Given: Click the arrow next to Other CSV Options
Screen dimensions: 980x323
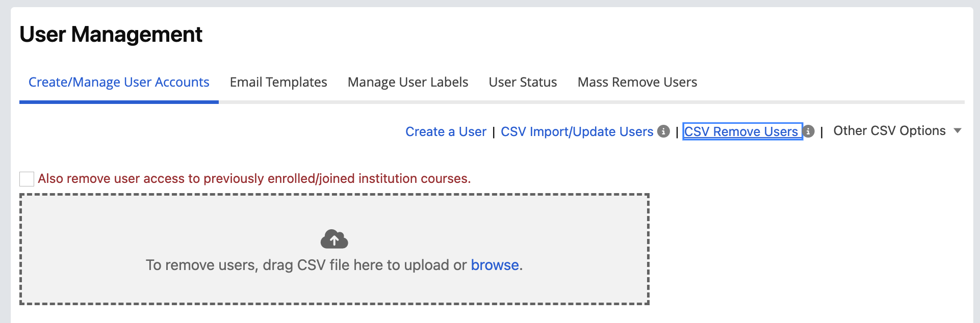Looking at the screenshot, I should (958, 131).
